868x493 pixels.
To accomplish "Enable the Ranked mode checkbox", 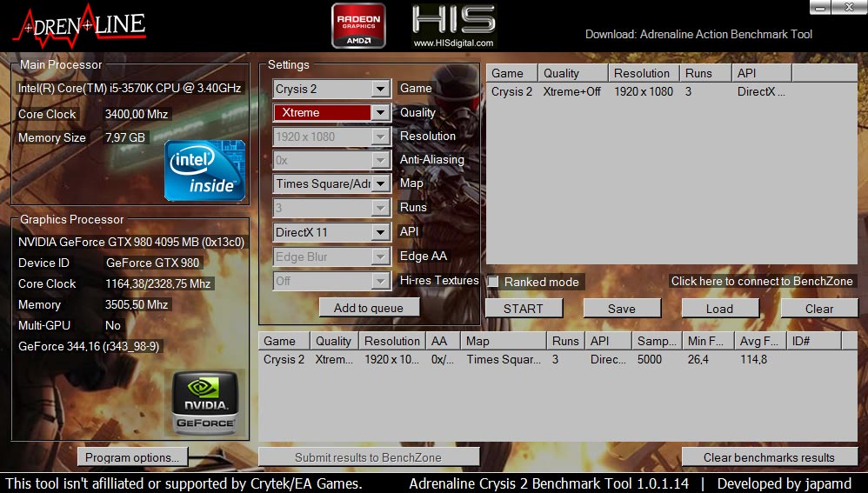I will coord(493,282).
